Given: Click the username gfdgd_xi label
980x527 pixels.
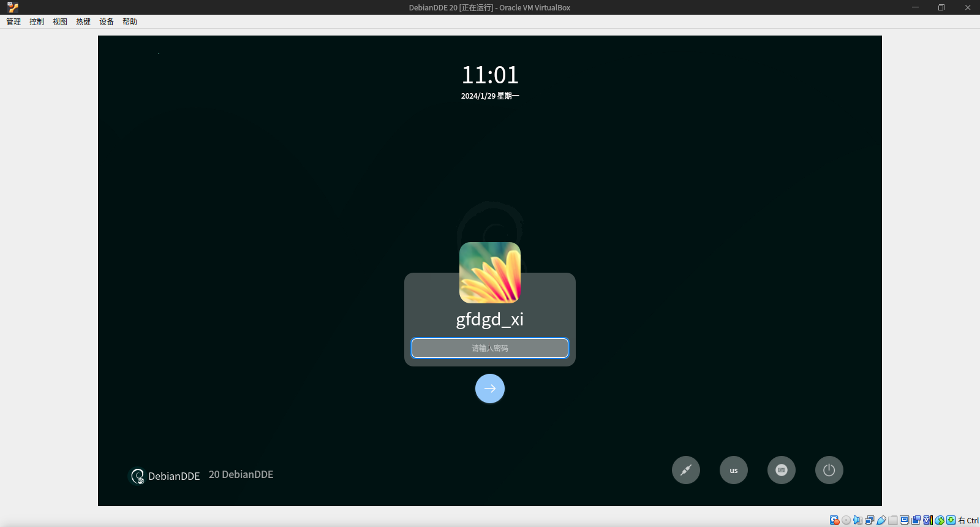Looking at the screenshot, I should coord(490,319).
